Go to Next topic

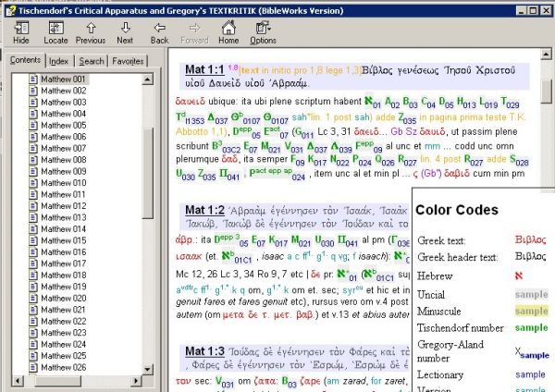click(x=125, y=32)
